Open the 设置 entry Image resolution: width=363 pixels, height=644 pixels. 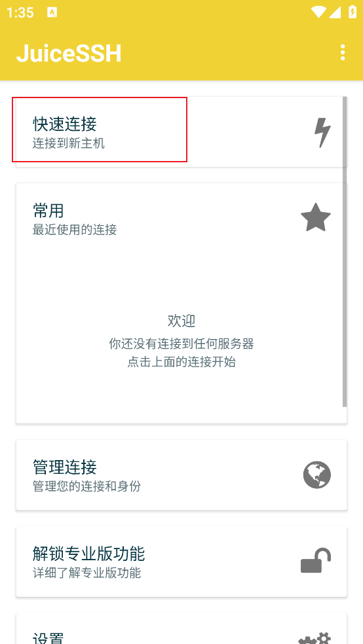pyautogui.click(x=181, y=628)
